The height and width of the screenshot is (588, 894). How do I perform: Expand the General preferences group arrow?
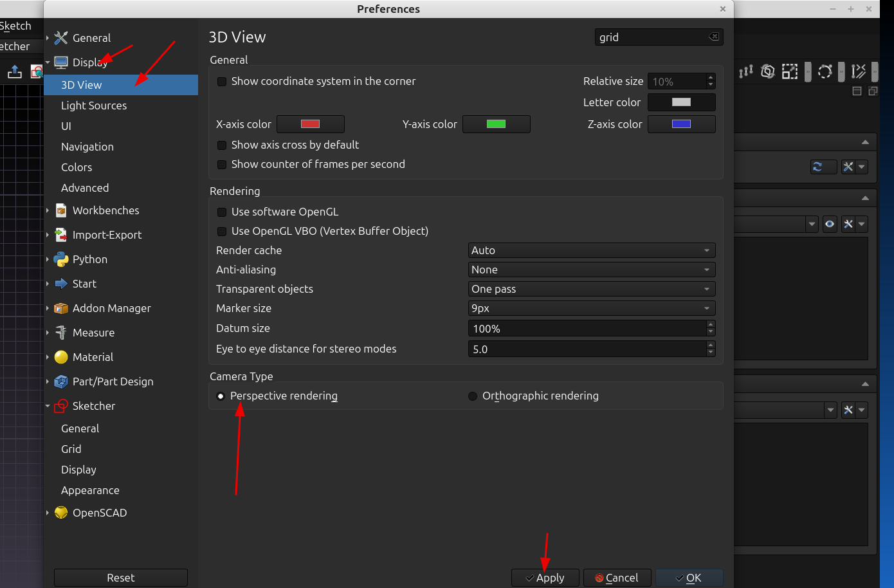(48, 38)
